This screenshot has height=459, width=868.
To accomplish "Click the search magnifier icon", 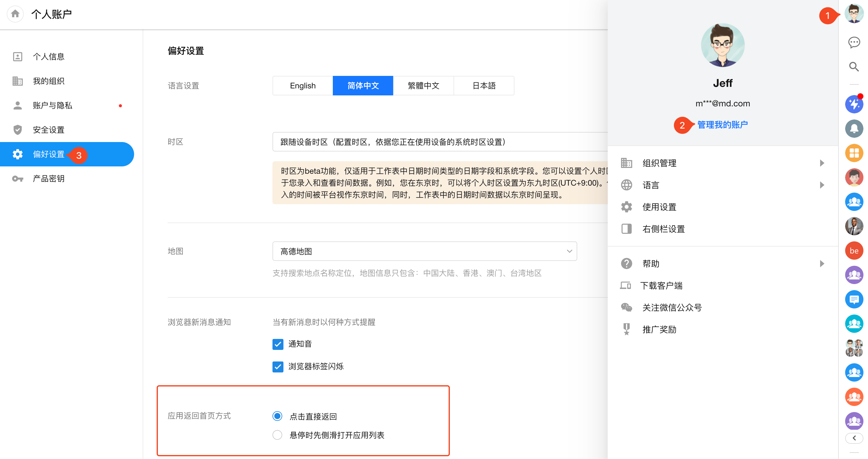I will click(854, 67).
